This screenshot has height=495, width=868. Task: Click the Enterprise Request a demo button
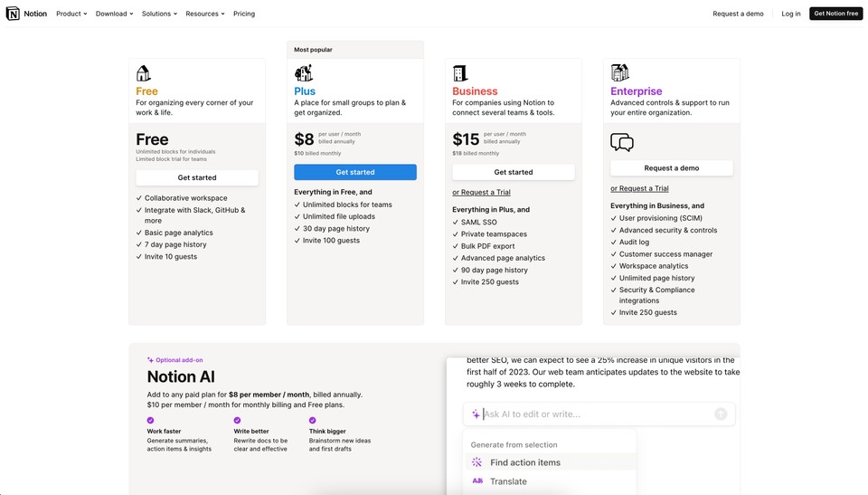[x=672, y=168]
